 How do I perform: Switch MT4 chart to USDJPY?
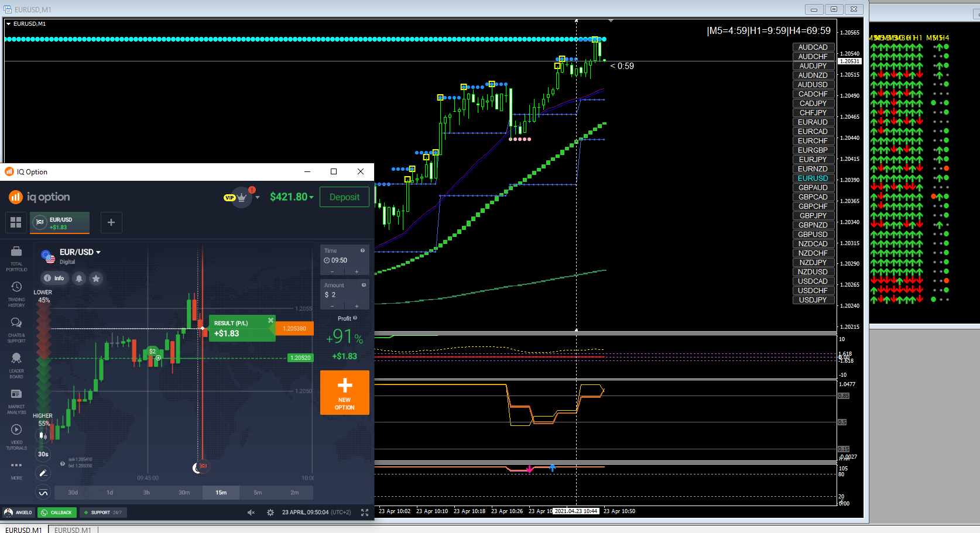[x=813, y=300]
